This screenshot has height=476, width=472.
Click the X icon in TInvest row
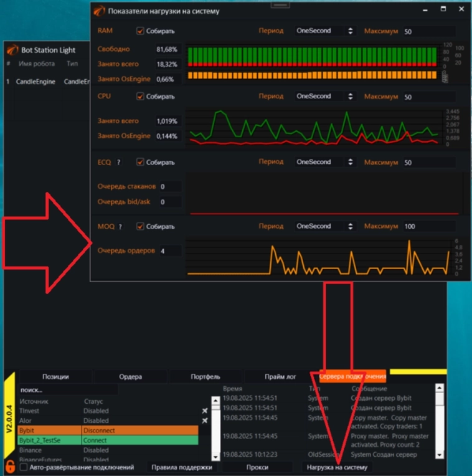click(x=205, y=411)
